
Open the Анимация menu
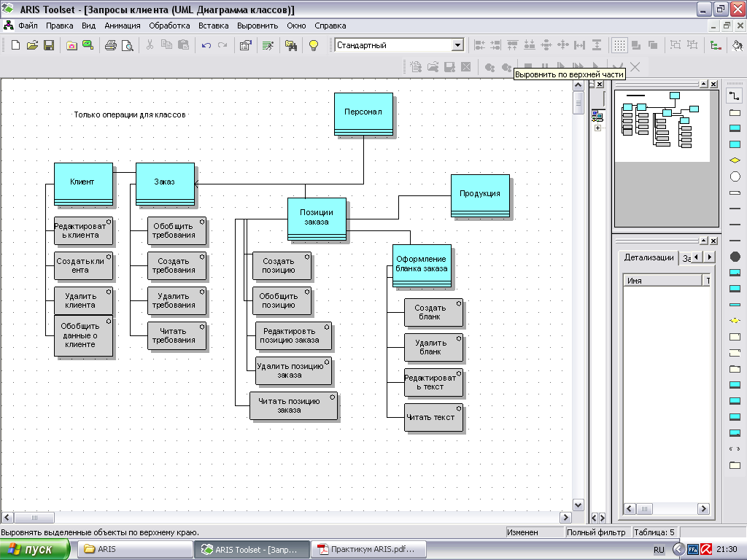[123, 26]
